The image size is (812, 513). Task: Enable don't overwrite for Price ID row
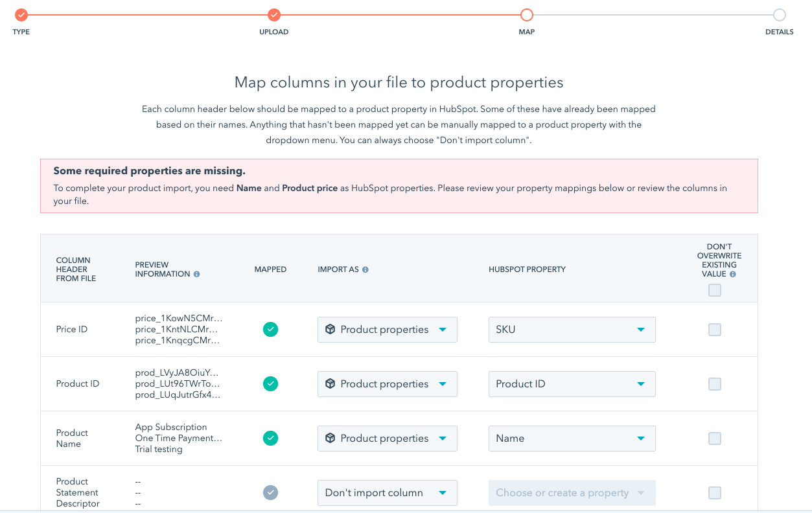[x=714, y=330]
